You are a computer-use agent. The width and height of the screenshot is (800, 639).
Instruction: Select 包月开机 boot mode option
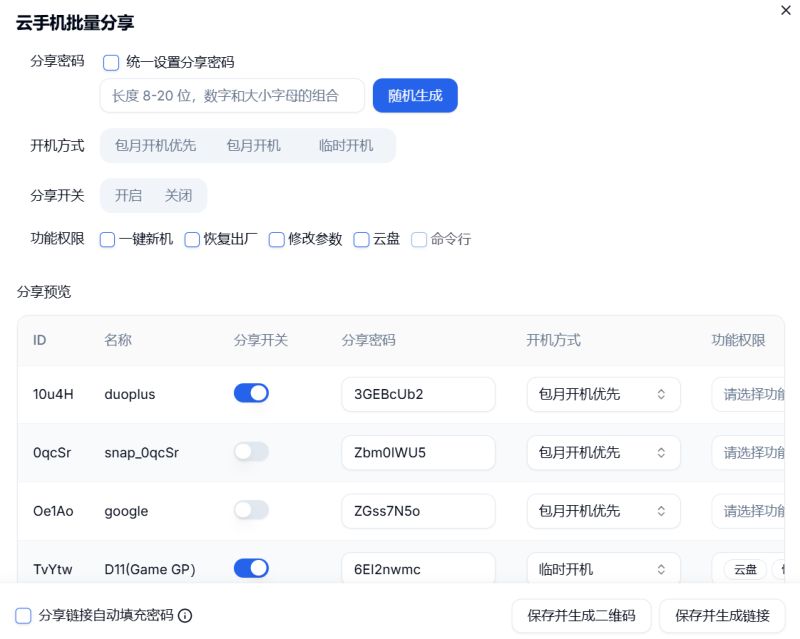click(254, 146)
